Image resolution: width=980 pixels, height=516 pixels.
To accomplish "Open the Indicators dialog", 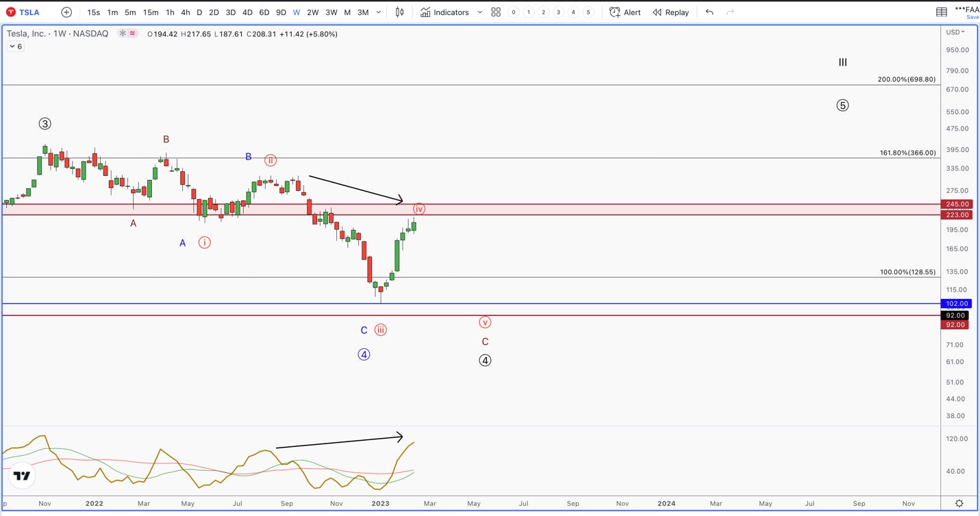I will tap(444, 12).
